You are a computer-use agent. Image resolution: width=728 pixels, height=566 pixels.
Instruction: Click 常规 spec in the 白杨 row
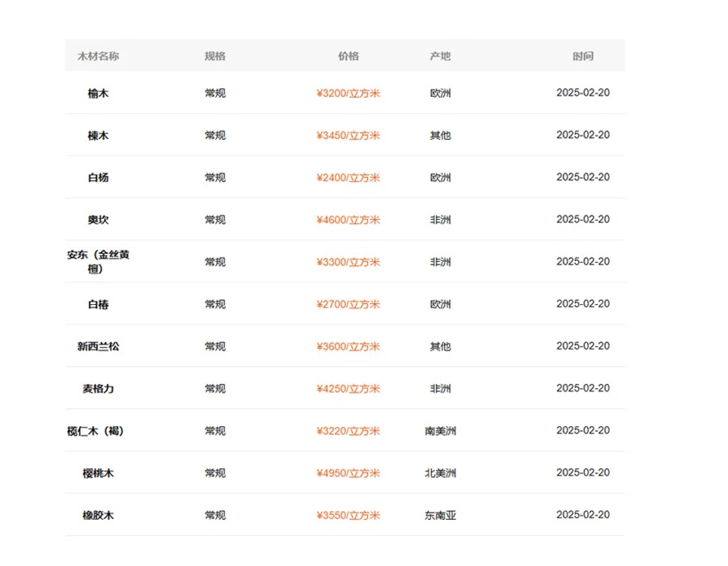(215, 178)
